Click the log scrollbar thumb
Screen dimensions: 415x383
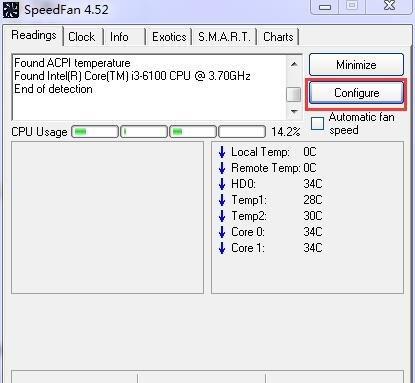coord(294,94)
